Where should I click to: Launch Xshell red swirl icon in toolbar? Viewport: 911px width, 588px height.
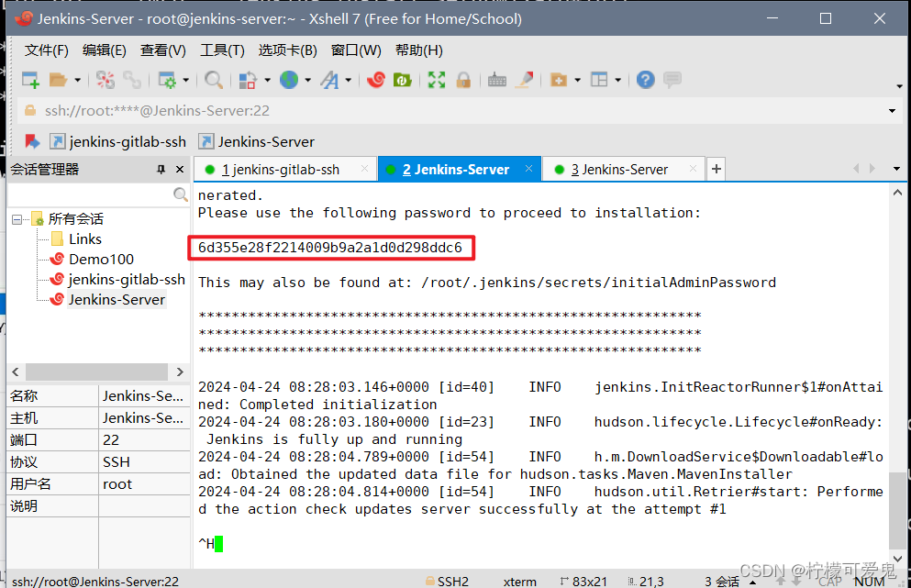click(376, 80)
